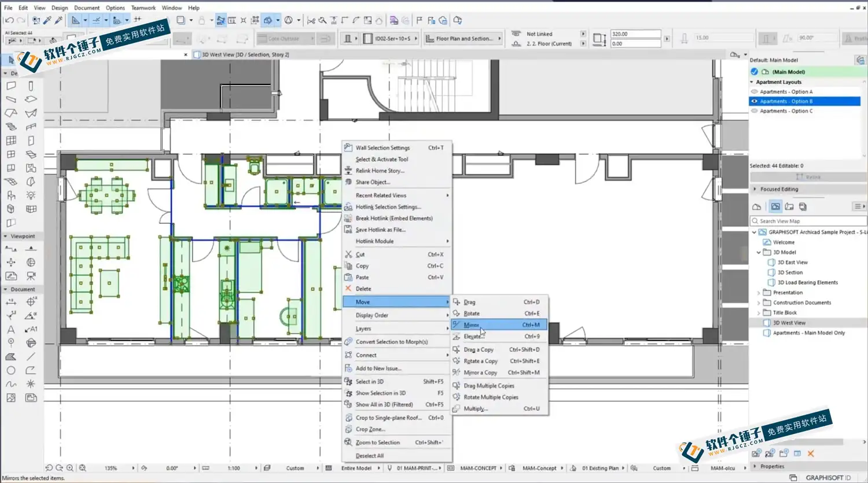Select 3D Load Bearing Elements view
Image resolution: width=868 pixels, height=483 pixels.
click(x=807, y=283)
